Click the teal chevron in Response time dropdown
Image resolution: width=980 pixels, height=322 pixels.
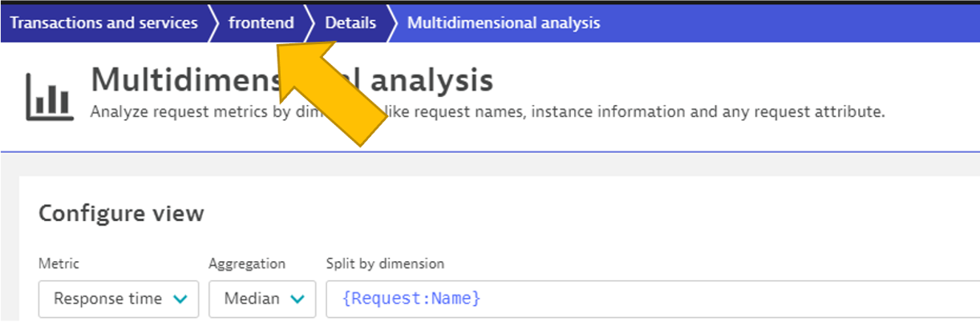coord(180,299)
